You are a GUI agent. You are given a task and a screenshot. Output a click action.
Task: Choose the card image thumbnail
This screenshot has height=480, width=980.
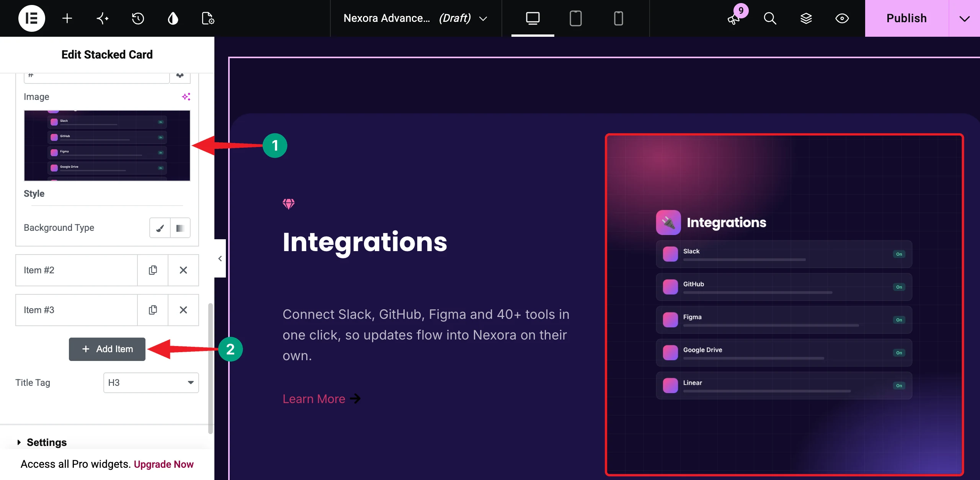tap(107, 145)
